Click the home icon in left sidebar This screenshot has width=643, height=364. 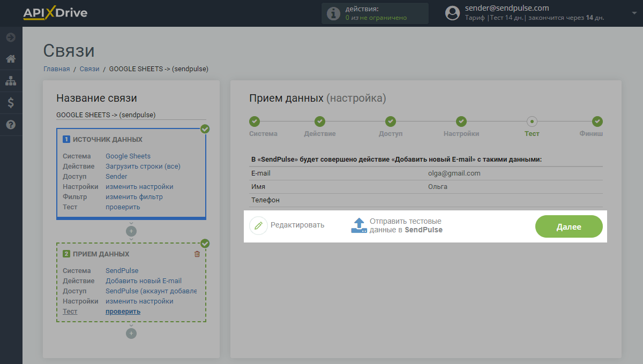(11, 59)
